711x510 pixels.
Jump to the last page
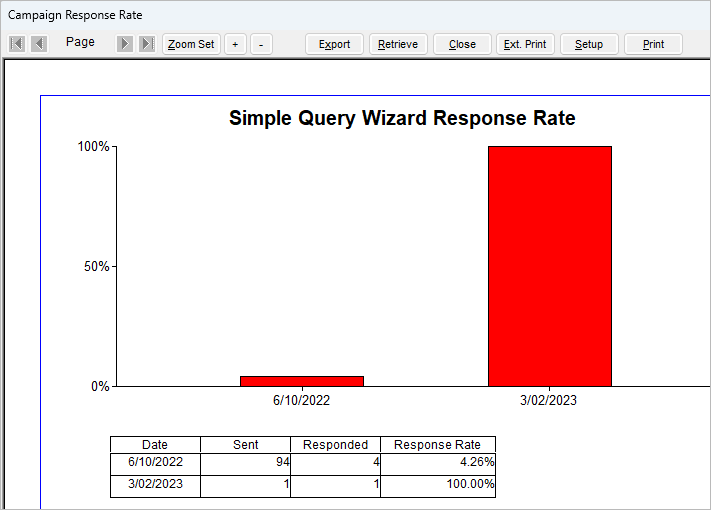147,44
